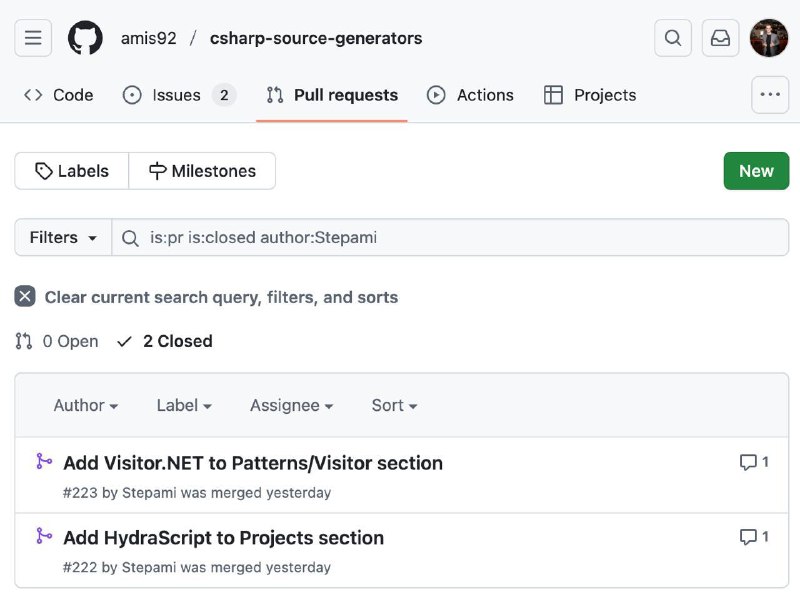
Task: Create a New pull request
Action: coord(756,171)
